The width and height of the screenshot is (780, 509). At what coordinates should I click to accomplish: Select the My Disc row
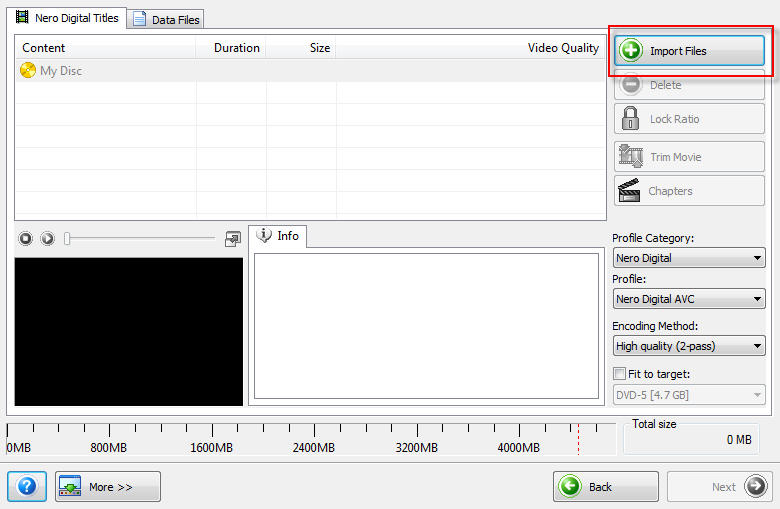pos(310,71)
